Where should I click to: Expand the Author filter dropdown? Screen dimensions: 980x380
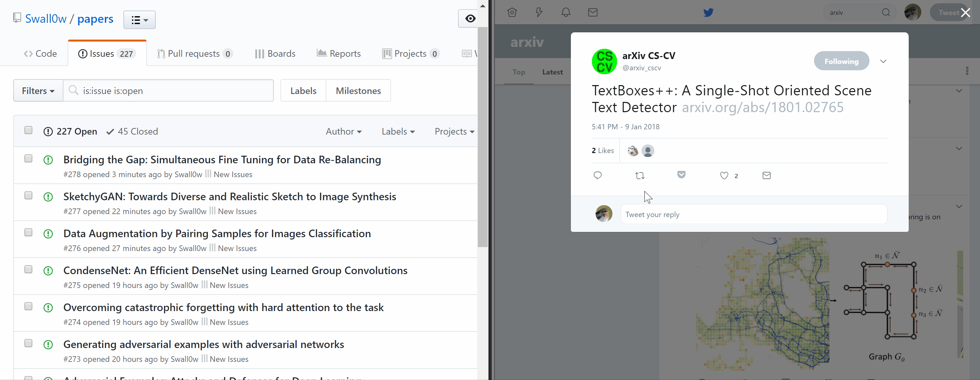tap(343, 132)
